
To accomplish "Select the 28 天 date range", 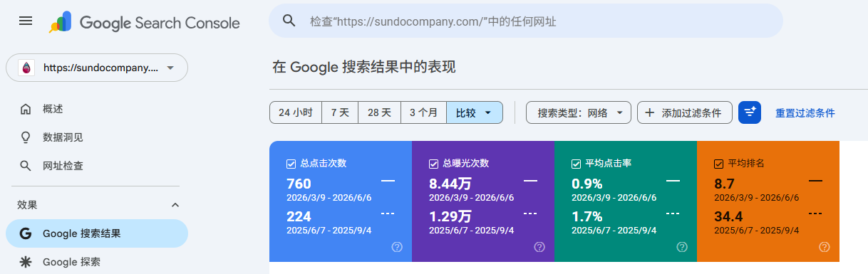I will tap(379, 112).
